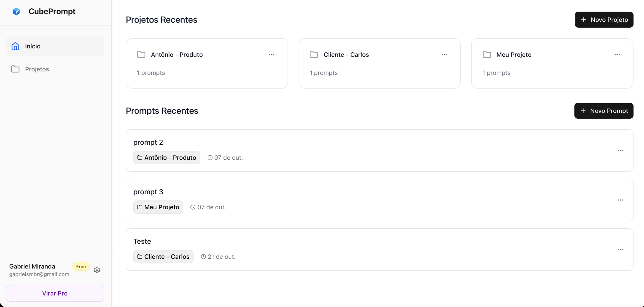Click the Início home icon in sidebar
Image resolution: width=644 pixels, height=307 pixels.
tap(15, 46)
